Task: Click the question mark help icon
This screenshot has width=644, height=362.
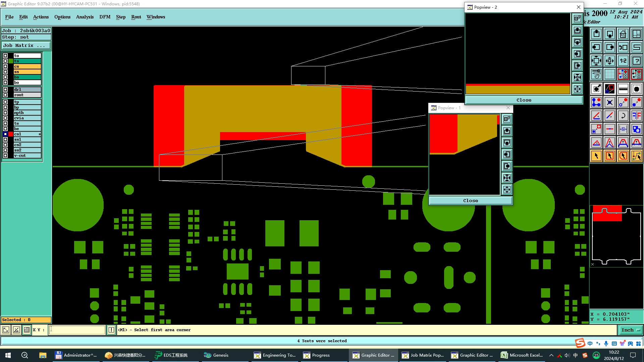Action: pyautogui.click(x=636, y=61)
